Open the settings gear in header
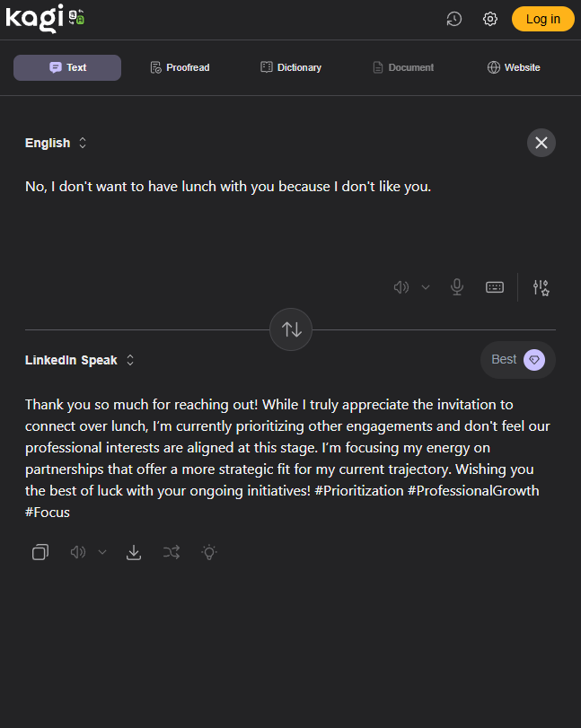Image resolution: width=581 pixels, height=728 pixels. tap(490, 19)
